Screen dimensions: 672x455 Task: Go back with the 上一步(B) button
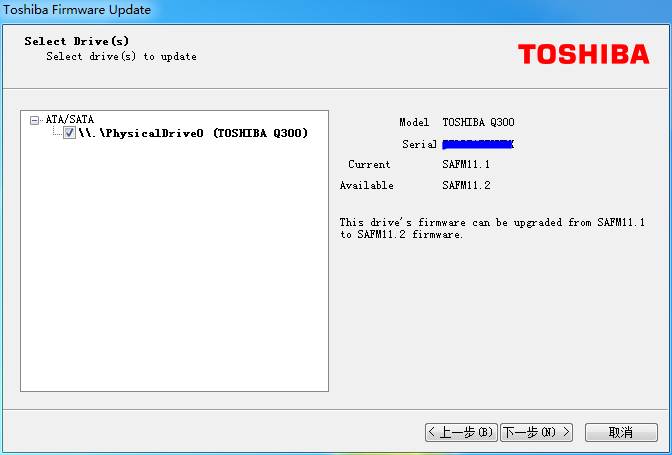461,432
